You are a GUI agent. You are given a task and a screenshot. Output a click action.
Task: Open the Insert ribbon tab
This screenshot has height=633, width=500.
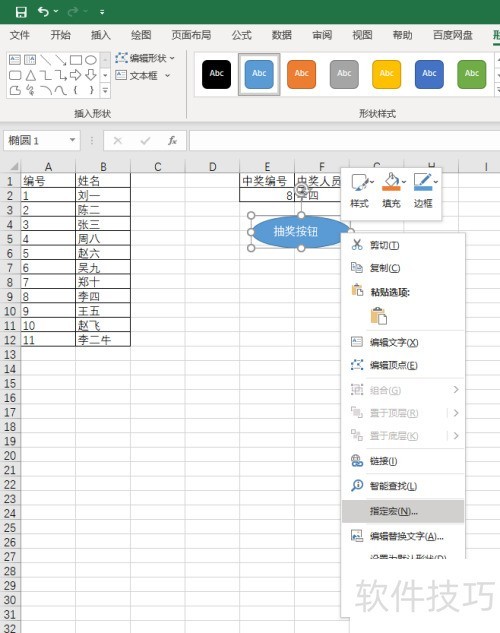(x=100, y=35)
